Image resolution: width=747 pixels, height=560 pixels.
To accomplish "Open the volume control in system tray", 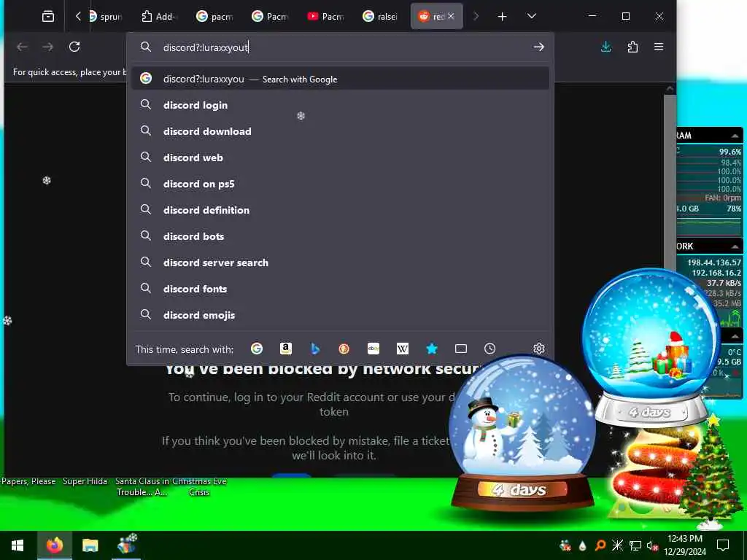I will click(652, 545).
